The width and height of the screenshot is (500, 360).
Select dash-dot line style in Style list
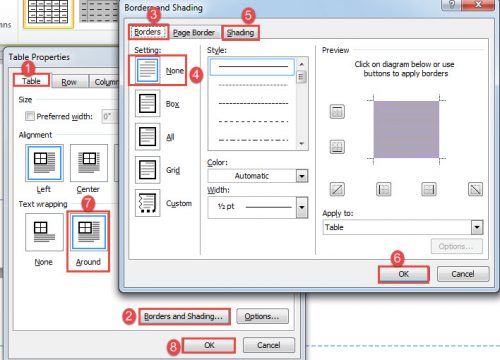pyautogui.click(x=253, y=140)
